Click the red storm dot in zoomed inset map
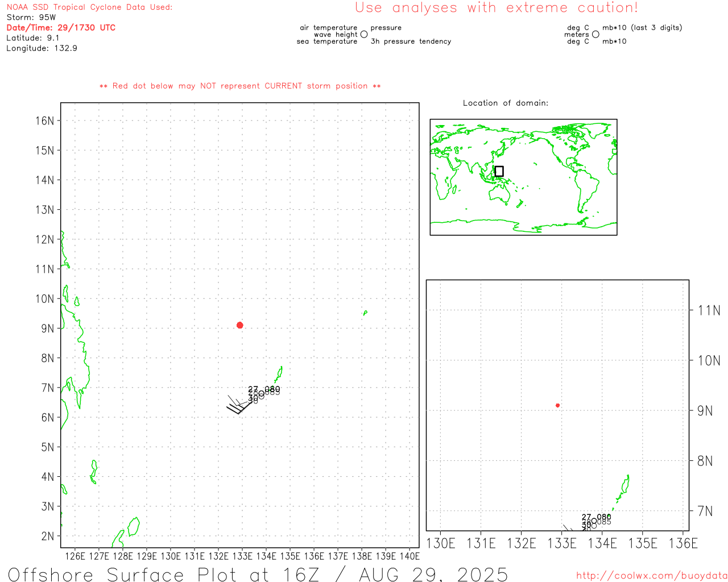 tap(558, 405)
